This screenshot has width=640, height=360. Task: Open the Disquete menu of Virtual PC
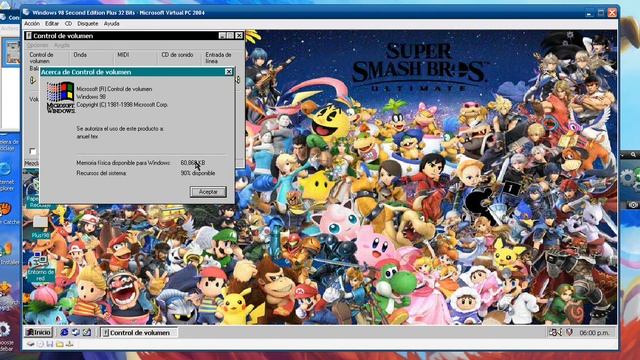point(88,24)
